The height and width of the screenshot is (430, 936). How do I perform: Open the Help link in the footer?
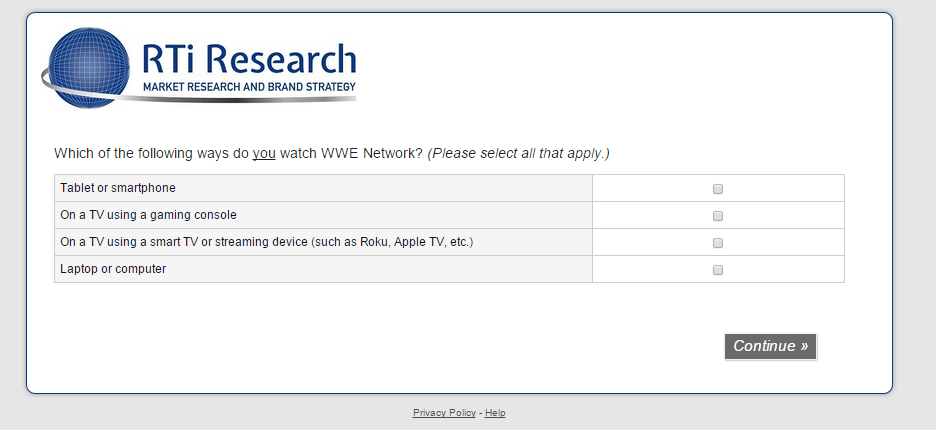click(x=495, y=413)
